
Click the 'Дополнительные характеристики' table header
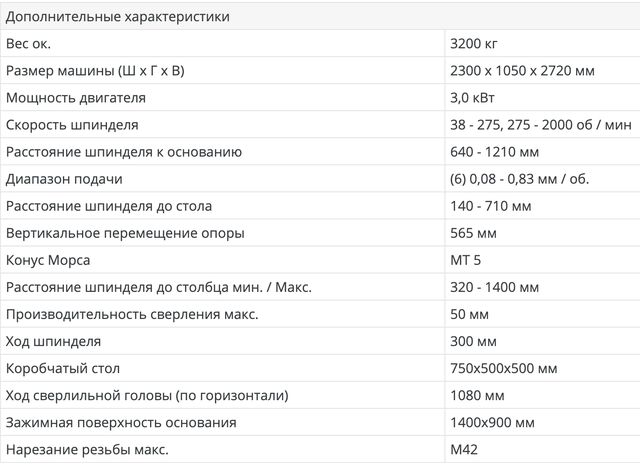click(116, 17)
